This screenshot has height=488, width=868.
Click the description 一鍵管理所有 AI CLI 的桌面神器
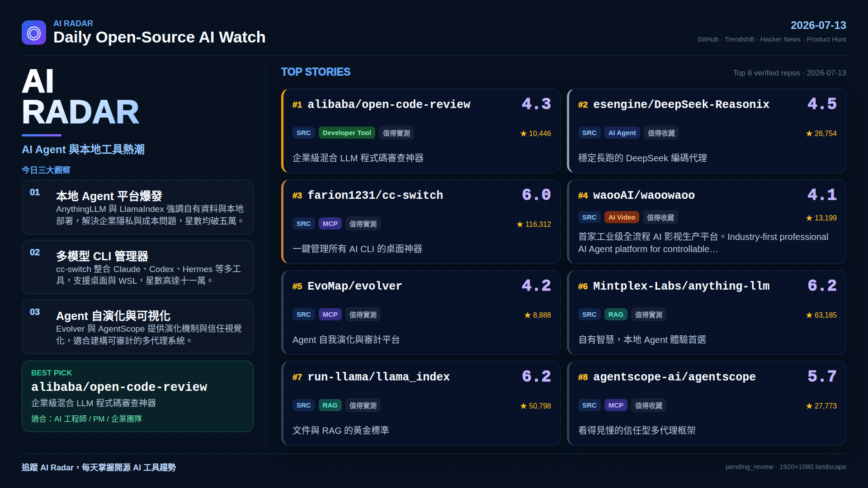[357, 249]
